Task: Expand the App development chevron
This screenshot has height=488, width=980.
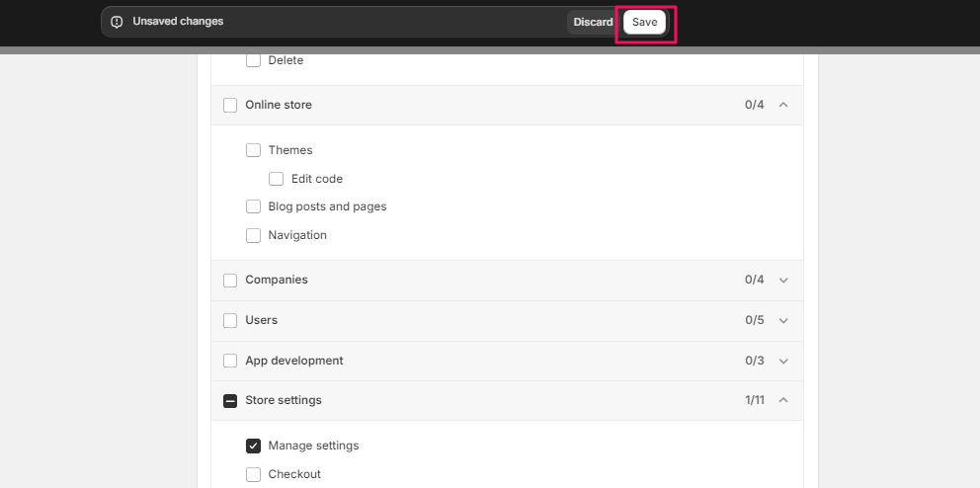Action: coord(783,362)
